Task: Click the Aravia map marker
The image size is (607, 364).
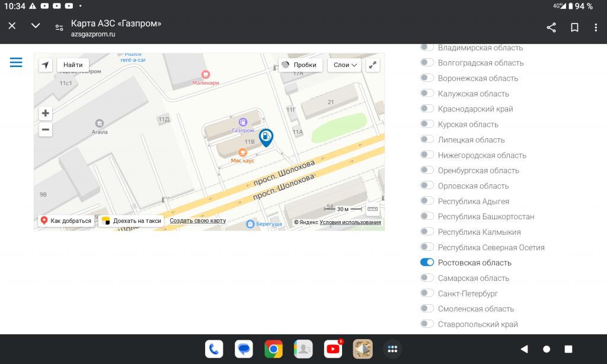Action: (100, 123)
